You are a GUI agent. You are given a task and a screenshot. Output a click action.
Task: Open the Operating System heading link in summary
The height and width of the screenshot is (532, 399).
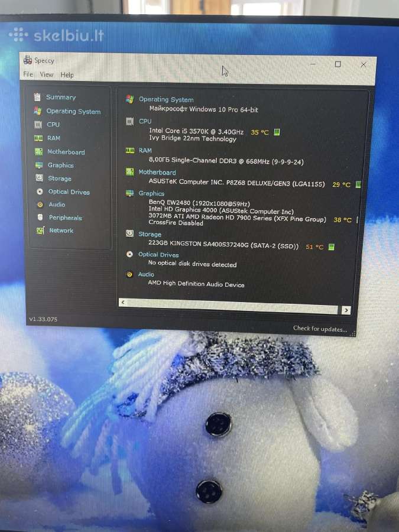tap(166, 99)
